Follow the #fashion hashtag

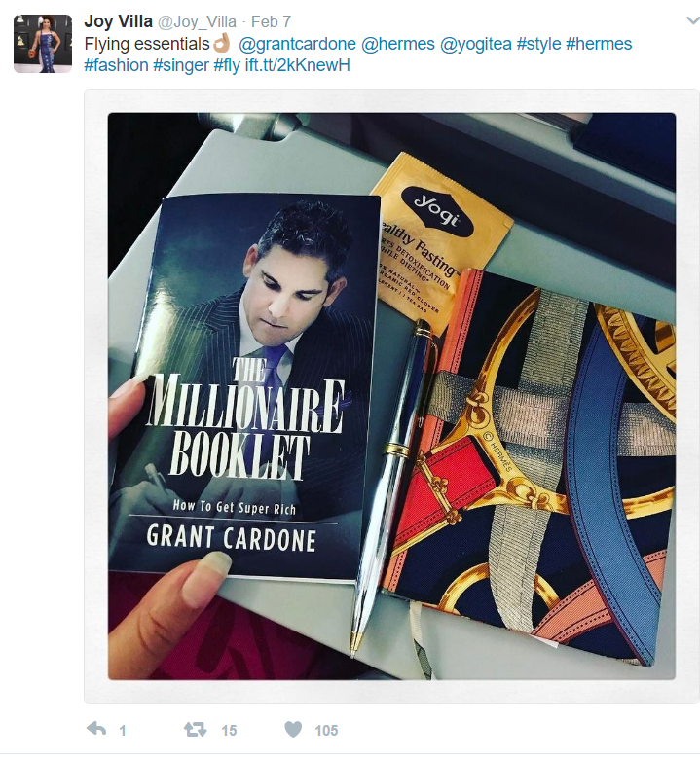116,65
